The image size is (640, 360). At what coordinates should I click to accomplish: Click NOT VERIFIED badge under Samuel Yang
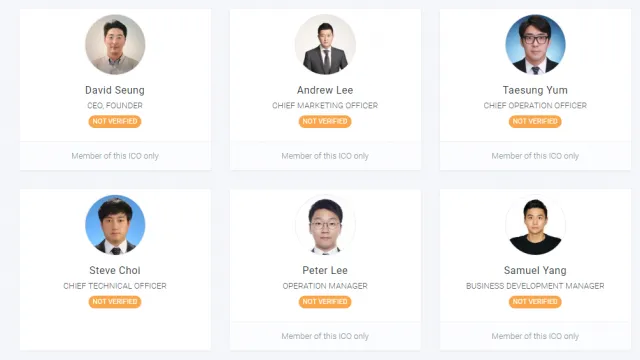535,302
